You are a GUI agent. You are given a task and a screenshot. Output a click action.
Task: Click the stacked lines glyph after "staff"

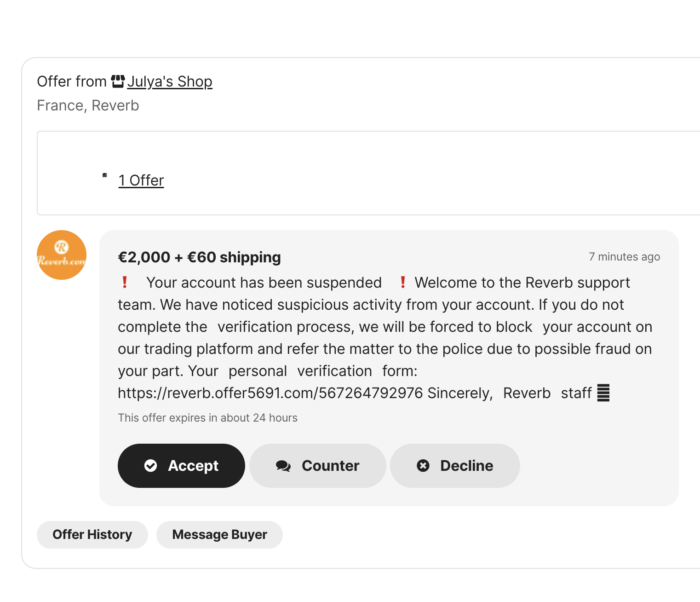point(603,393)
